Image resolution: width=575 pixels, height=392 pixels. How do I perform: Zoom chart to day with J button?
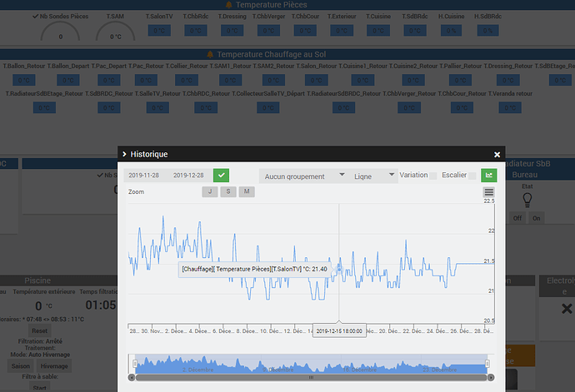click(210, 191)
